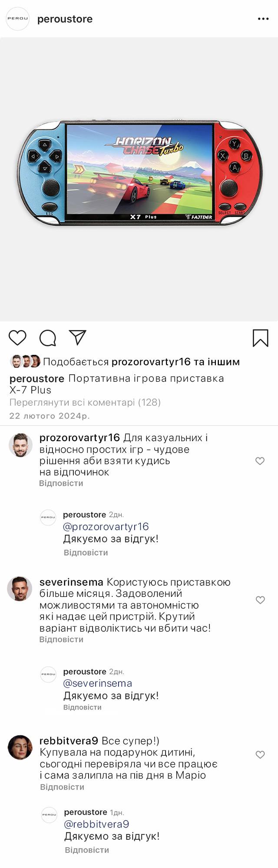This screenshot has height=868, width=278.
Task: Like the post with the heart icon
Action: (x=18, y=337)
